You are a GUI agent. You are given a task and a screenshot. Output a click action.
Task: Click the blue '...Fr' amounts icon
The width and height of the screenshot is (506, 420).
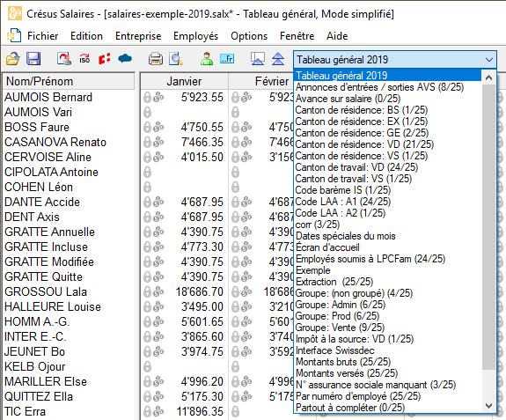coord(227,59)
